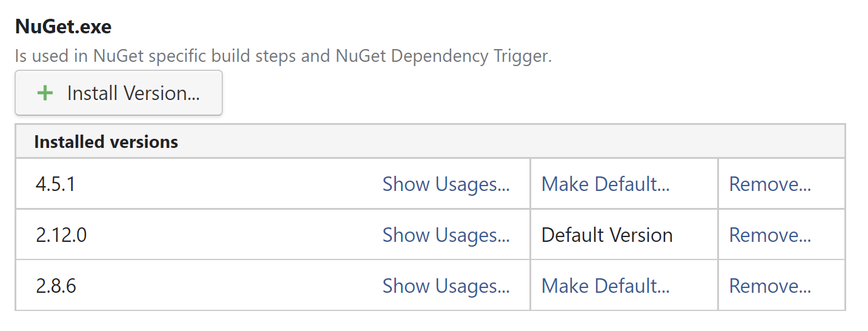Screen dimensions: 868x331
Task: Make version 4.5.1 the default
Action: tap(605, 184)
